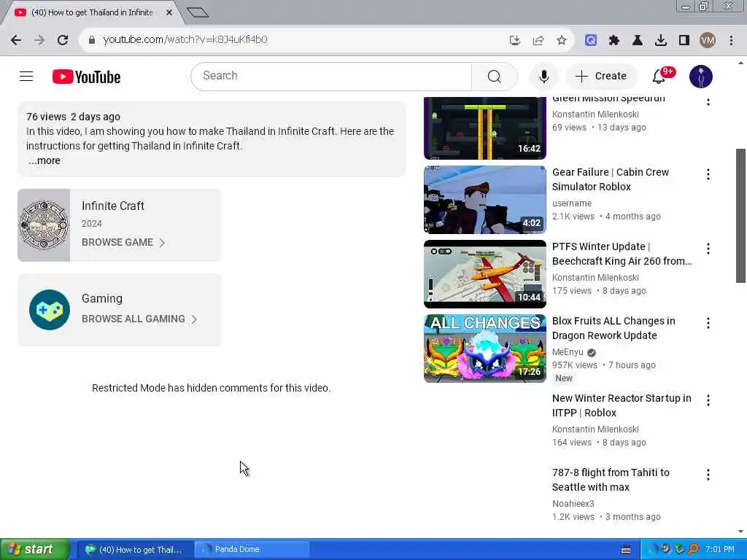
Task: Click Gear Failure | Cabin Crew title
Action: (611, 179)
